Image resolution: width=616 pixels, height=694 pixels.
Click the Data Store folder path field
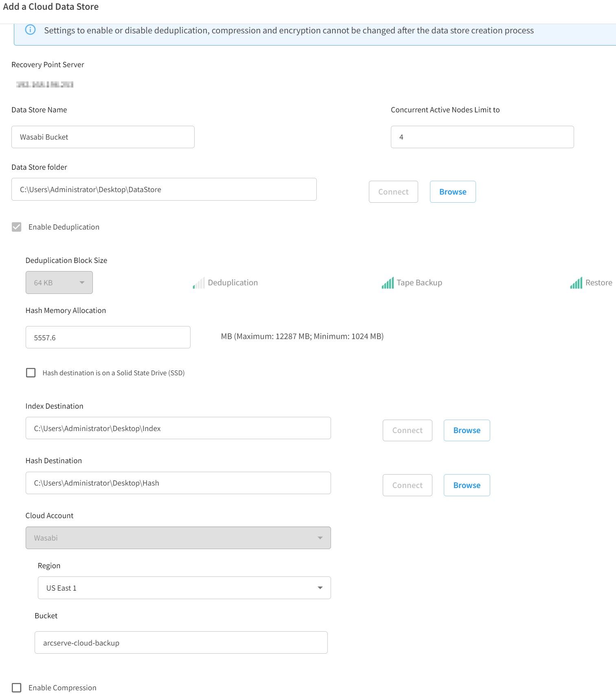click(x=164, y=189)
